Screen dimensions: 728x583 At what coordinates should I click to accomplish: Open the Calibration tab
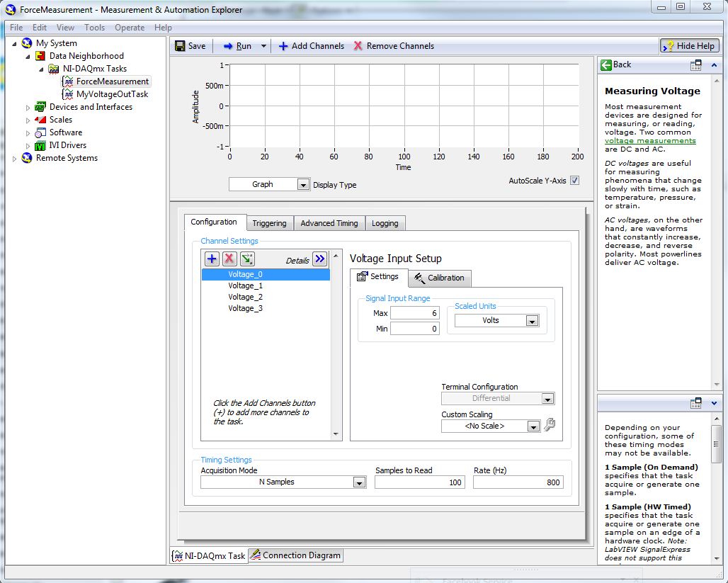439,278
